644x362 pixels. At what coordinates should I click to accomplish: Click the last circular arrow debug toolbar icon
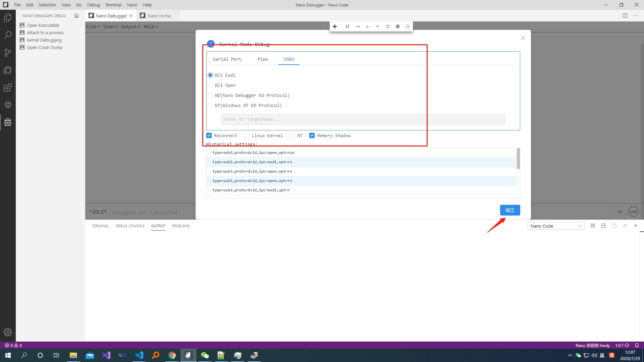click(x=408, y=26)
